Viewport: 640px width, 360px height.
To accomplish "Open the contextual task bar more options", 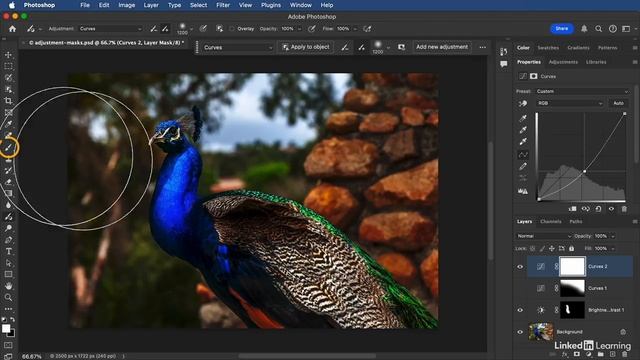I will (x=482, y=47).
